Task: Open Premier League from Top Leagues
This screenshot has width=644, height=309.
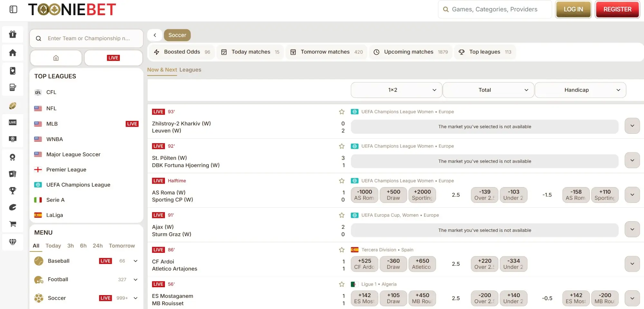Action: point(66,169)
